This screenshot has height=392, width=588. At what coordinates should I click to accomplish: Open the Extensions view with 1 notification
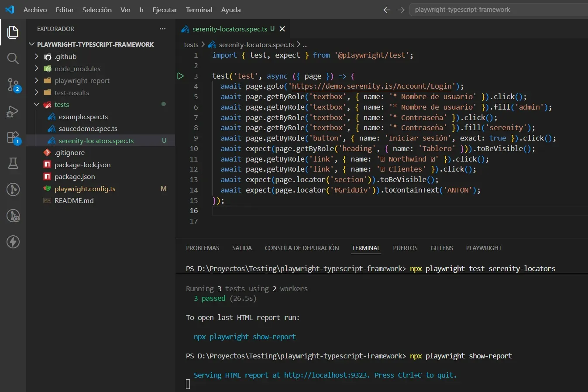(13, 138)
